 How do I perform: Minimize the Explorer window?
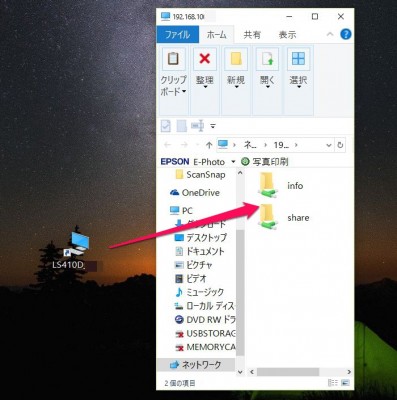tap(289, 16)
